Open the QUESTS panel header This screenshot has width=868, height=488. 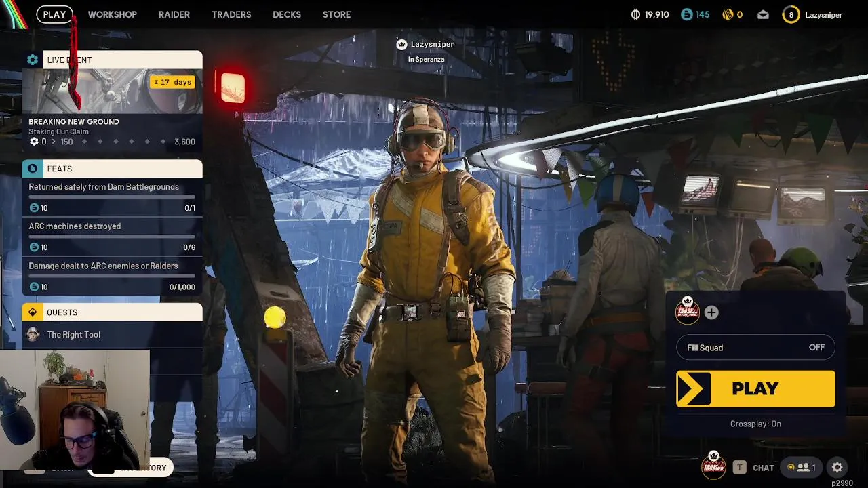[112, 312]
